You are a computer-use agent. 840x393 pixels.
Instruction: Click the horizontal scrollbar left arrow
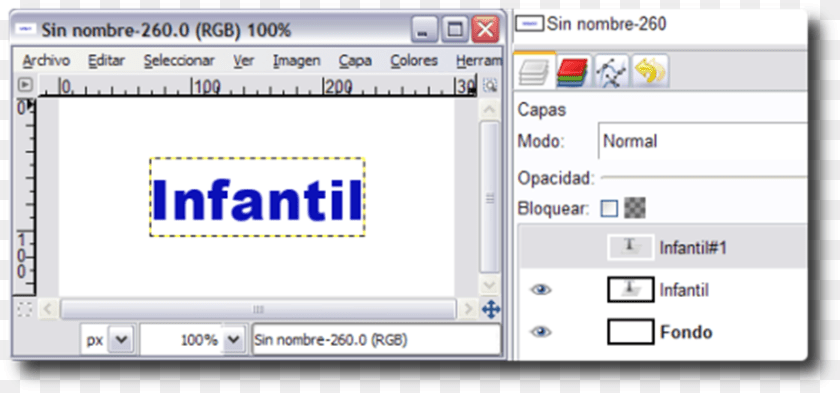click(48, 309)
